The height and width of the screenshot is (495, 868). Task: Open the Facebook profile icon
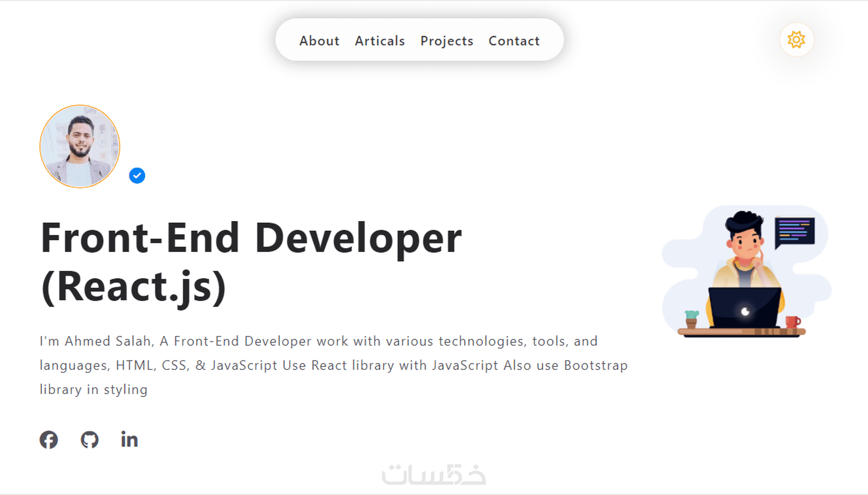coord(49,439)
